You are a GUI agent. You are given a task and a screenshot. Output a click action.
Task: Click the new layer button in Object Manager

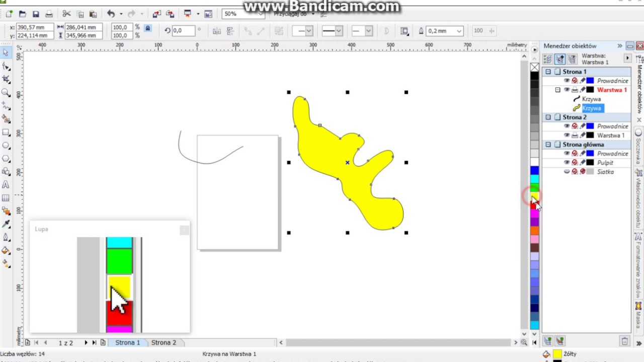click(x=548, y=341)
